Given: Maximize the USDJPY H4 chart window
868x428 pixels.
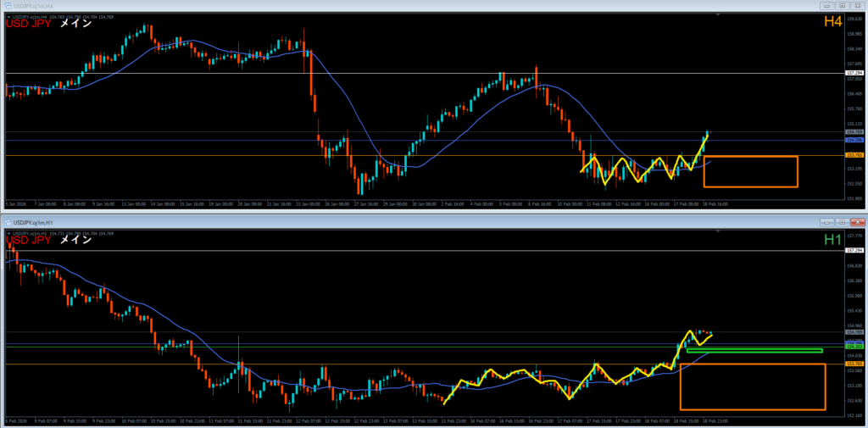Looking at the screenshot, I should (x=843, y=5).
